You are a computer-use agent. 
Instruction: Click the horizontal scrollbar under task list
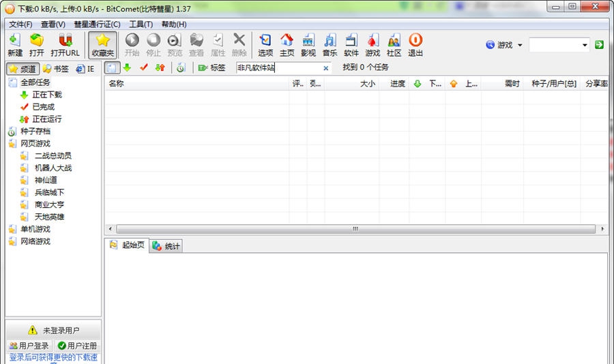point(355,229)
